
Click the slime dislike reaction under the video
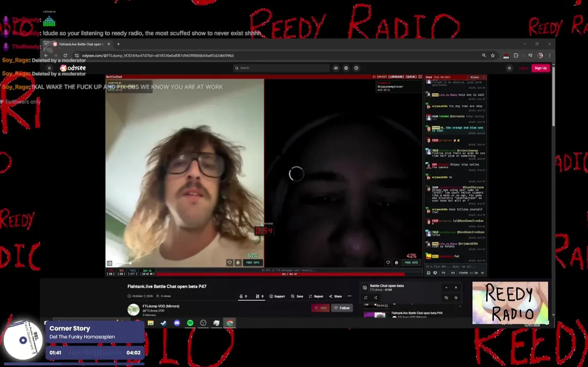[259, 296]
